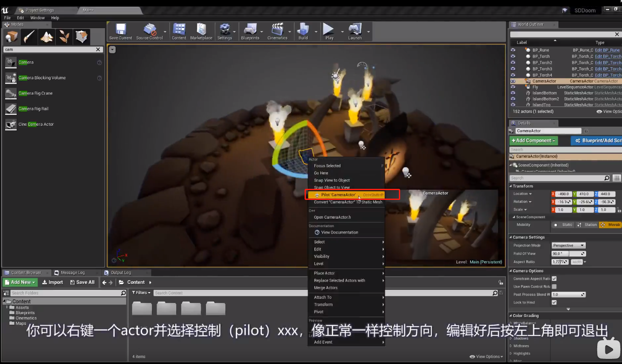Toggle visibility of BP_Torch2
The height and width of the screenshot is (364, 622).
point(513,62)
